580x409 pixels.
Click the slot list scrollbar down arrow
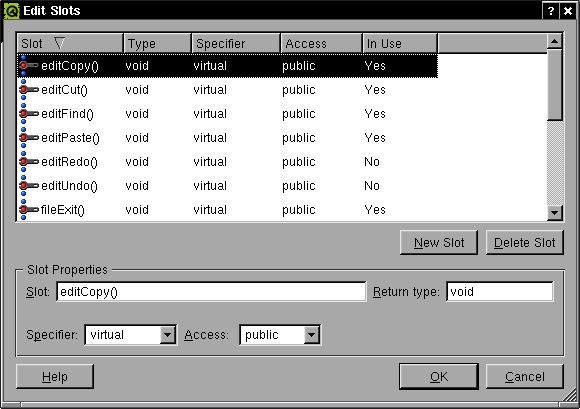tap(555, 212)
